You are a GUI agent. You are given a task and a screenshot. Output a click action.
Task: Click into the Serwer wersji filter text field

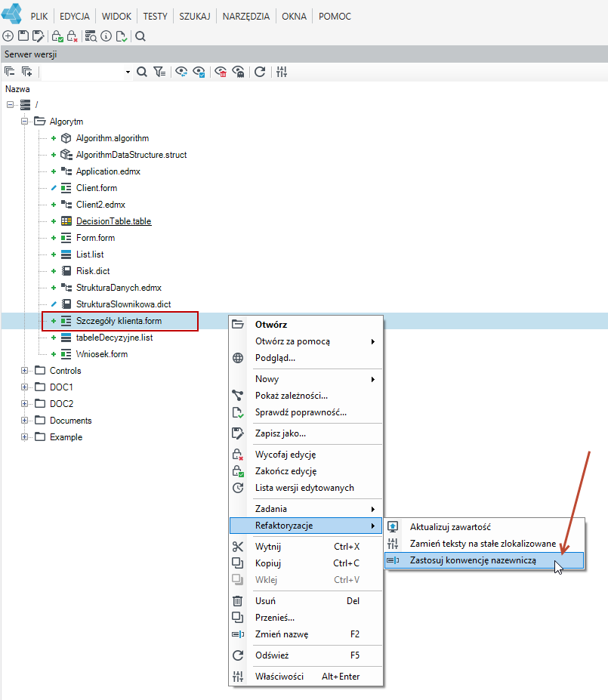point(82,72)
